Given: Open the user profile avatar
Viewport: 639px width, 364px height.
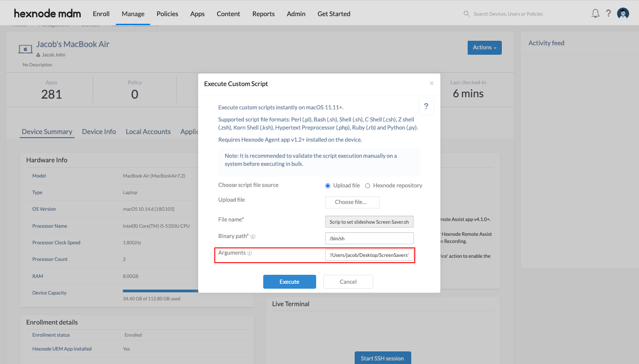Looking at the screenshot, I should [623, 13].
